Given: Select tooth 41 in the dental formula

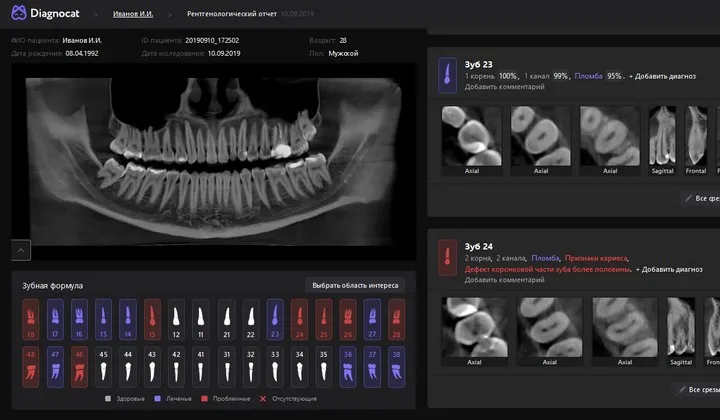Looking at the screenshot, I should (201, 367).
